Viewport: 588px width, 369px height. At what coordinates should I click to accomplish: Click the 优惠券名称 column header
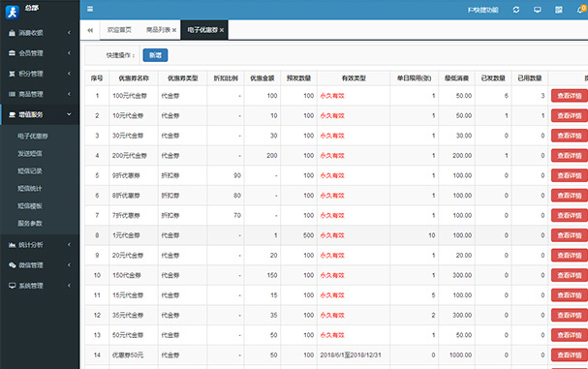pyautogui.click(x=134, y=78)
